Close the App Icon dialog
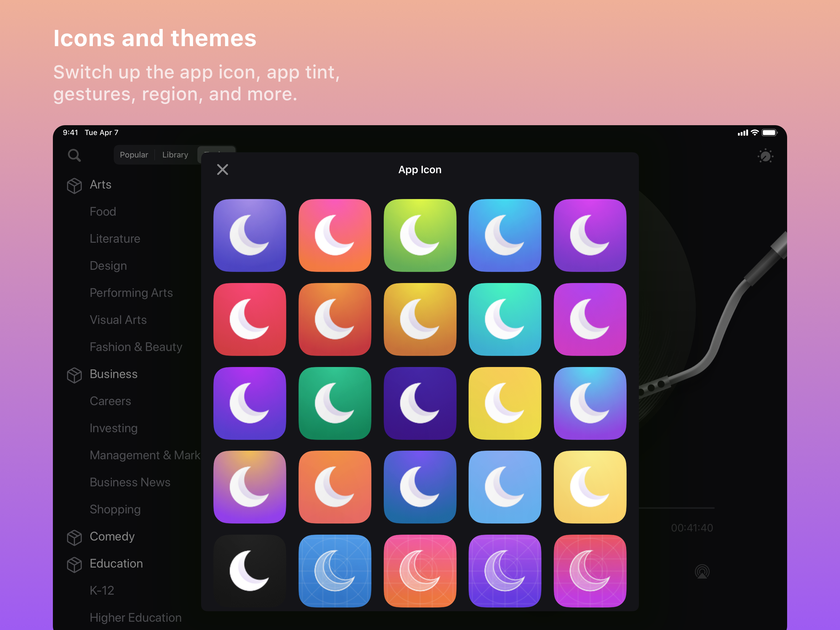Screen dimensions: 840x630 [x=223, y=169]
